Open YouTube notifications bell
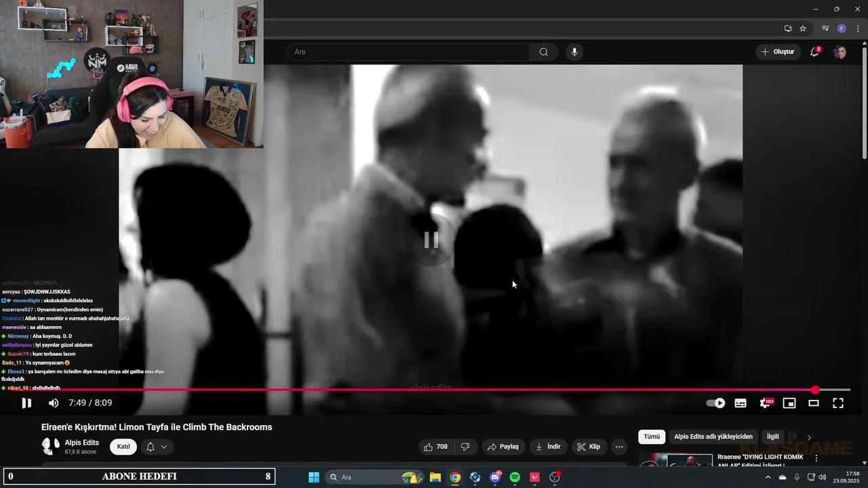Screen dimensions: 868x488 pyautogui.click(x=814, y=52)
